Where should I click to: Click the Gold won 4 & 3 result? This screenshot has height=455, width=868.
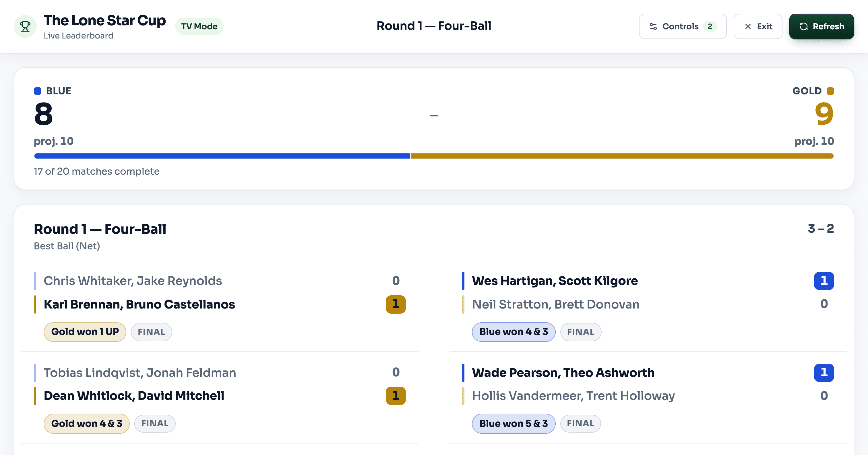(x=87, y=424)
